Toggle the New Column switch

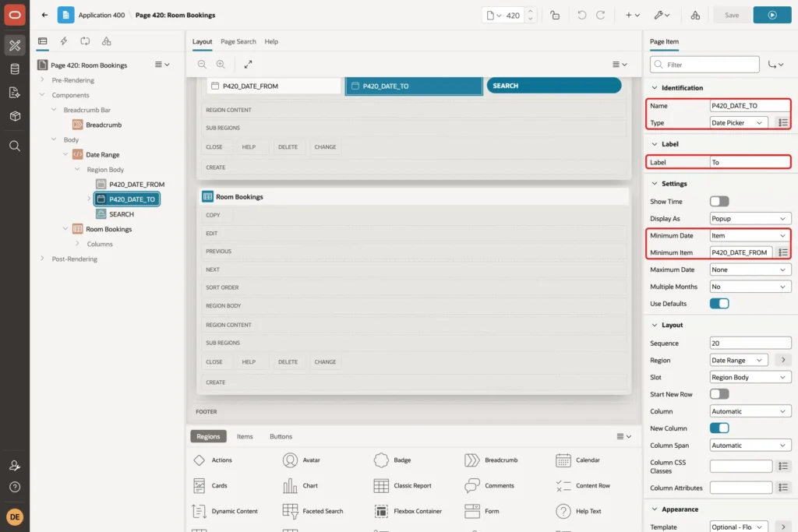click(719, 428)
